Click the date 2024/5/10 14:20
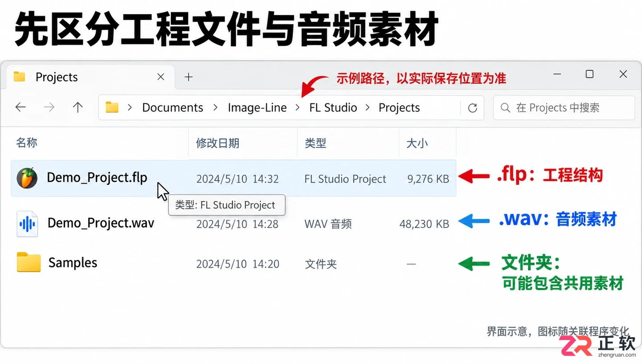Image resolution: width=642 pixels, height=364 pixels. 238,264
